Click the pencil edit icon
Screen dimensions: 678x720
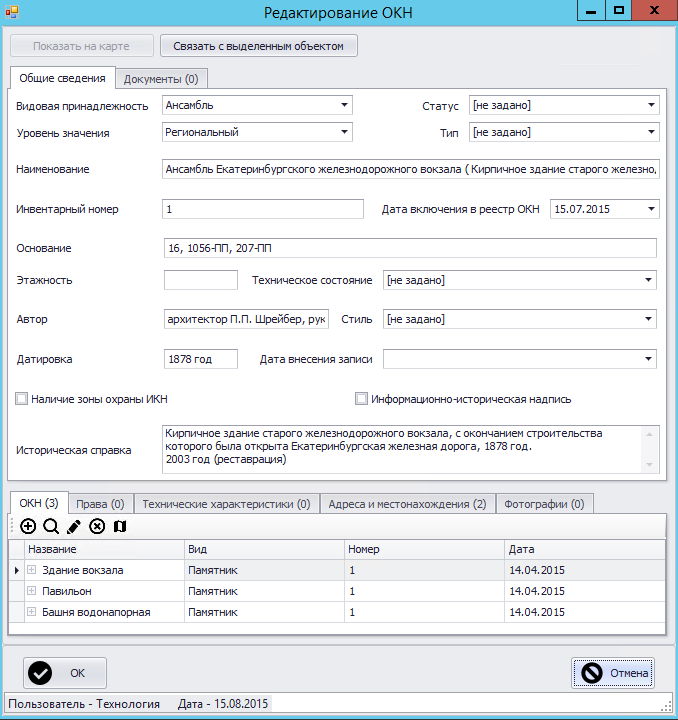pos(74,526)
